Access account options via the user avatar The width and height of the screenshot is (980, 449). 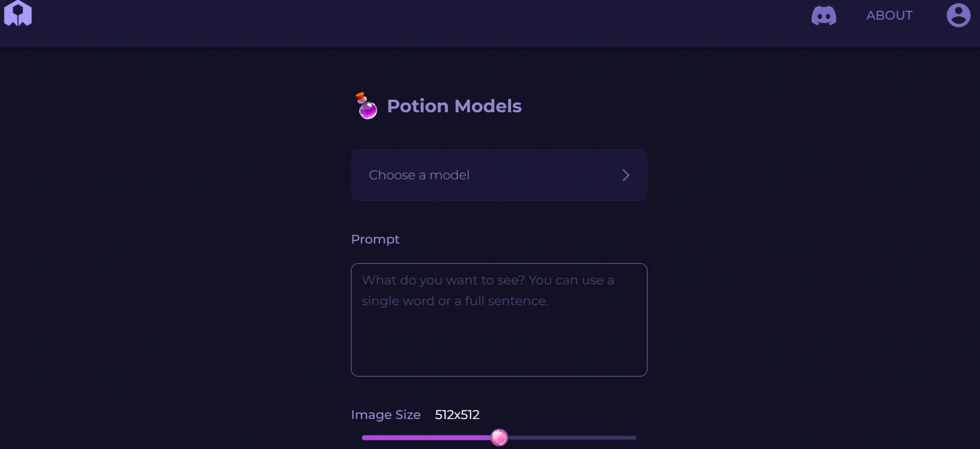[x=958, y=15]
